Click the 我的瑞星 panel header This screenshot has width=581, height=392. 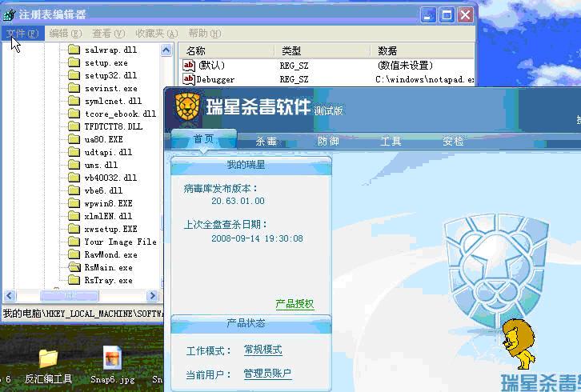click(250, 165)
